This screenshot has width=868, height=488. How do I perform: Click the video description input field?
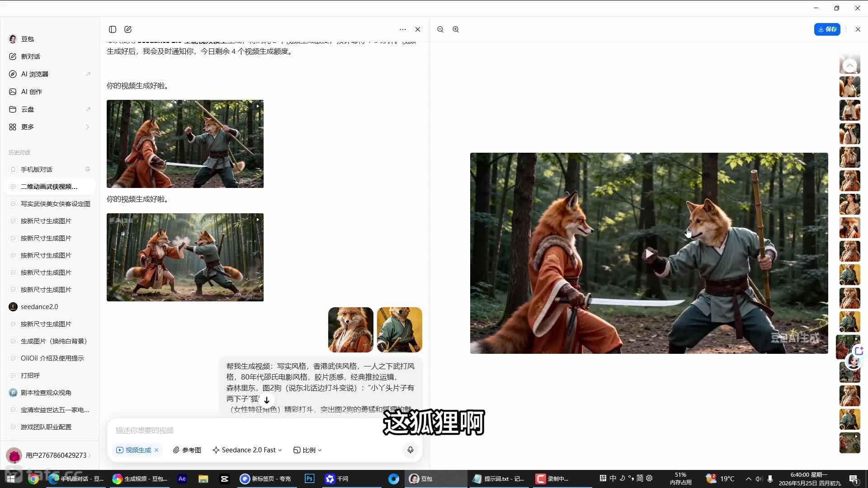264,430
